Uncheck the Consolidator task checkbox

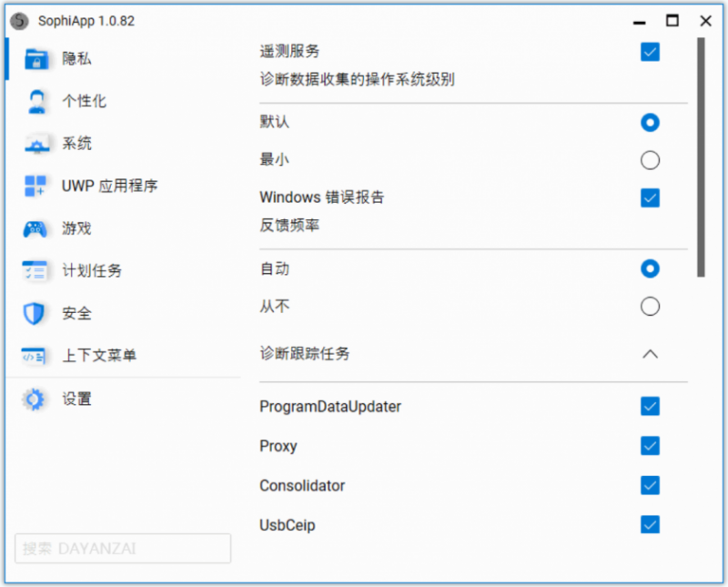coord(650,485)
